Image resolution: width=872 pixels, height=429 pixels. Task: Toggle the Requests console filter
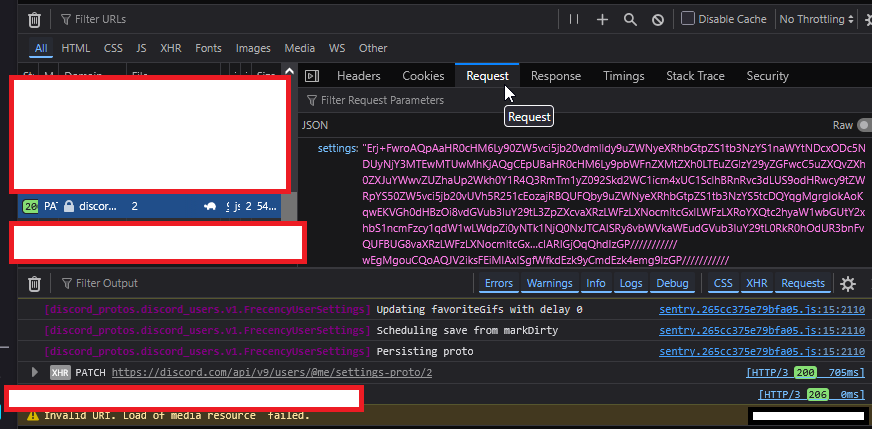coord(803,284)
